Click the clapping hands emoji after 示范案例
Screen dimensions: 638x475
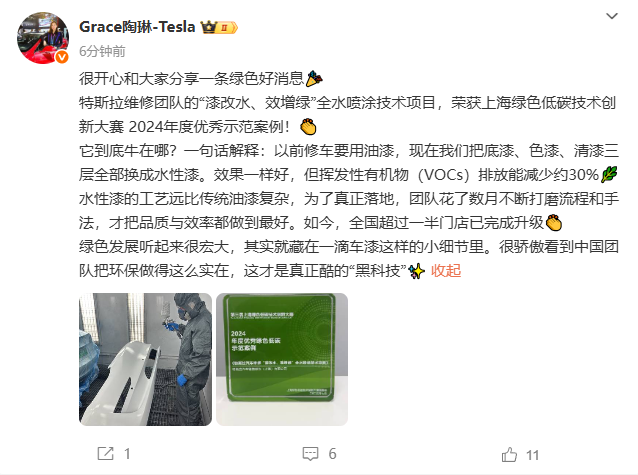pyautogui.click(x=308, y=127)
